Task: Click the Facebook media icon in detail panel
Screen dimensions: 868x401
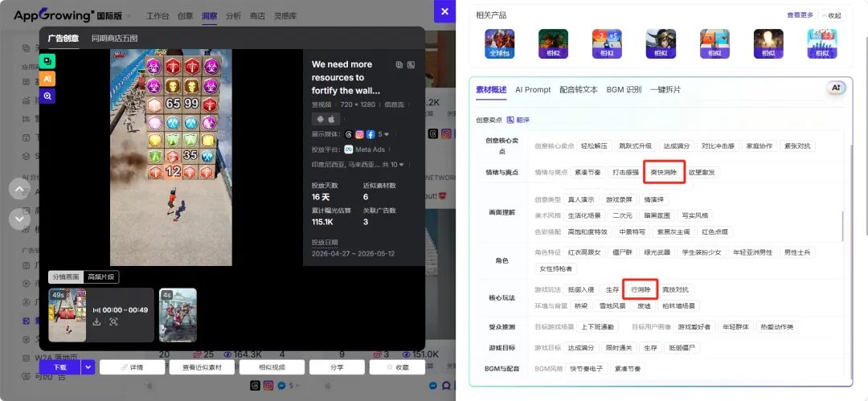Action: point(371,134)
